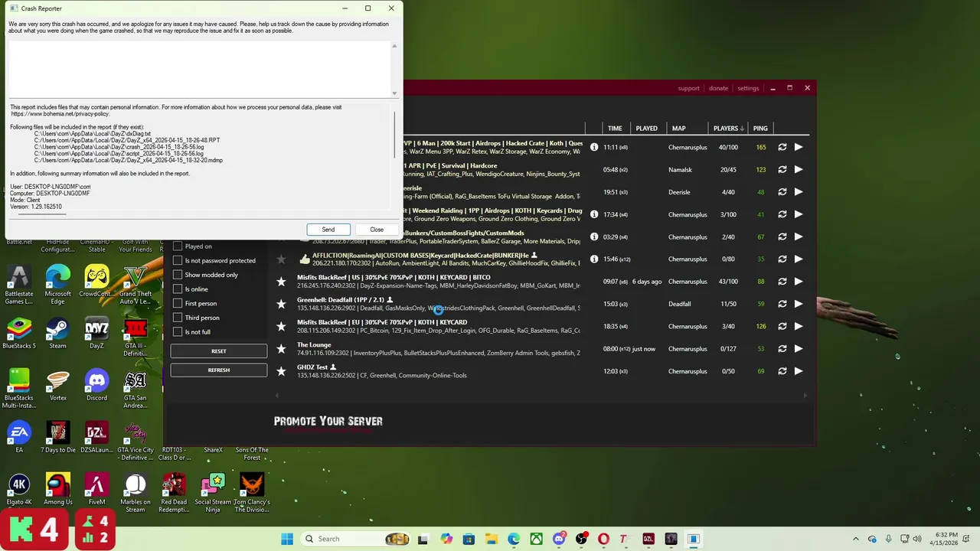This screenshot has height=551, width=980.
Task: Enable Is not password protected filter
Action: click(178, 260)
